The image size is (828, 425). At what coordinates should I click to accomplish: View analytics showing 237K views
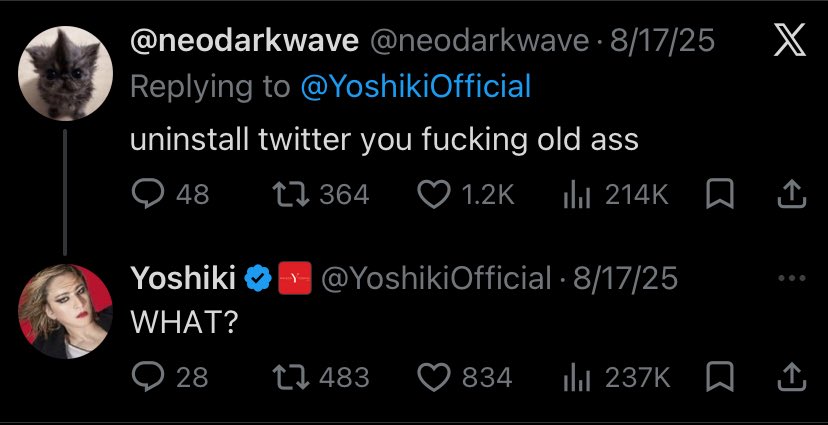[616, 377]
